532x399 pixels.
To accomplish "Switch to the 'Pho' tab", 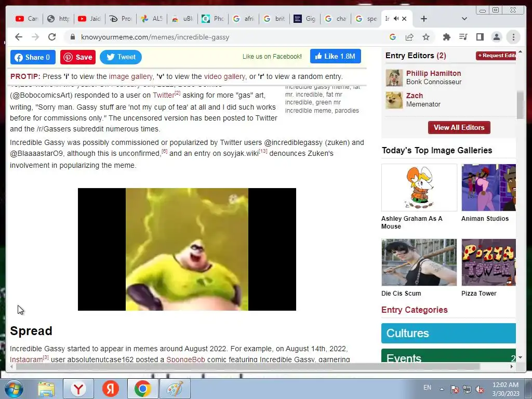I will click(213, 19).
